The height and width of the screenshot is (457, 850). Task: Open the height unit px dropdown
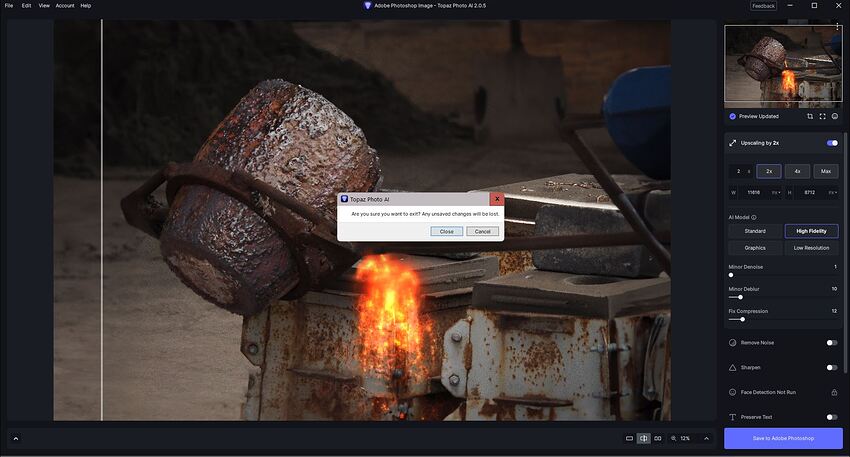point(832,192)
